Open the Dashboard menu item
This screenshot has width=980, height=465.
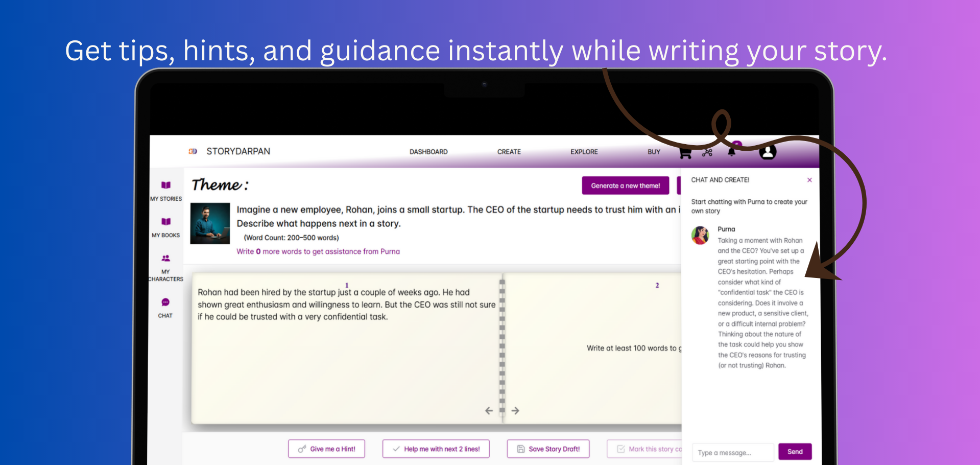coord(428,152)
